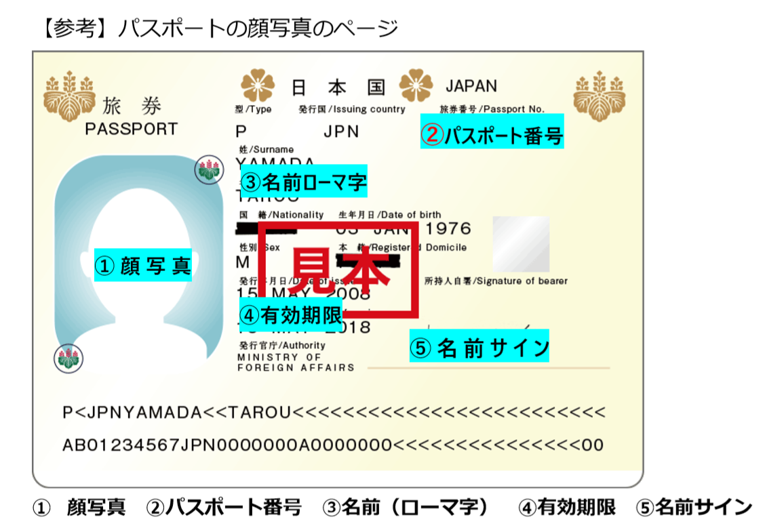Click the 姓/Surname label
This screenshot has height=532, width=782.
[267, 150]
